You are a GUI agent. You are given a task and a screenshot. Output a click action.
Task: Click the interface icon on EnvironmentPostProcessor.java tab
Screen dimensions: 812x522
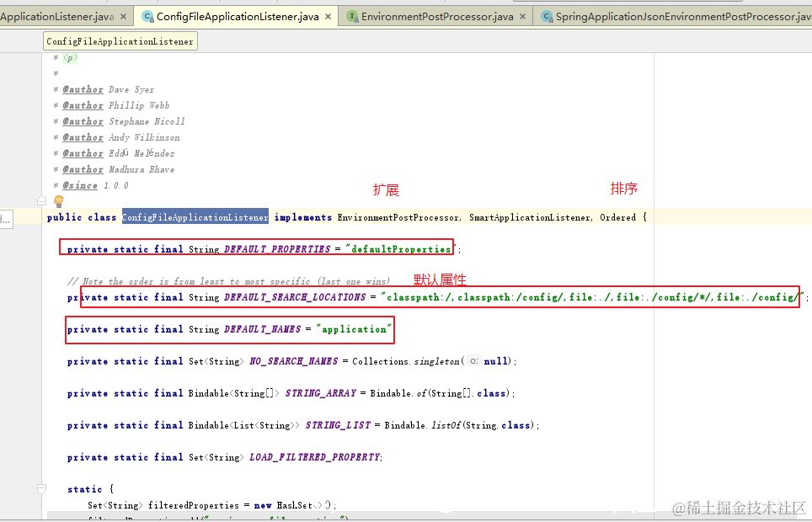352,17
